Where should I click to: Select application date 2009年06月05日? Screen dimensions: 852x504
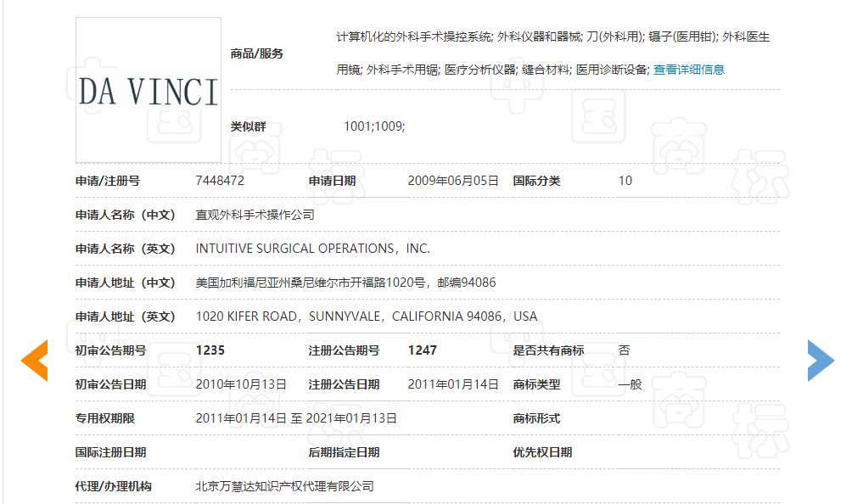click(x=453, y=181)
